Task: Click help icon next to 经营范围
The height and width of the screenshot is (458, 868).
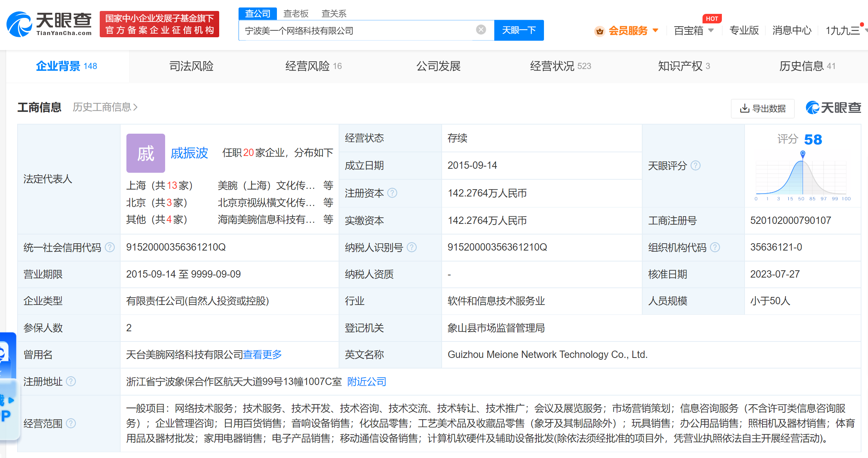Action: (71, 423)
